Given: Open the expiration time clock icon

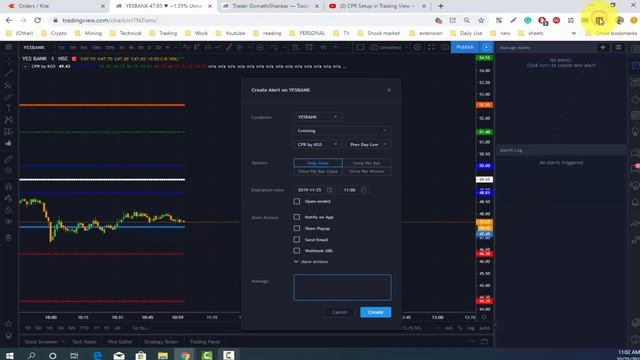Looking at the screenshot, I should point(364,190).
